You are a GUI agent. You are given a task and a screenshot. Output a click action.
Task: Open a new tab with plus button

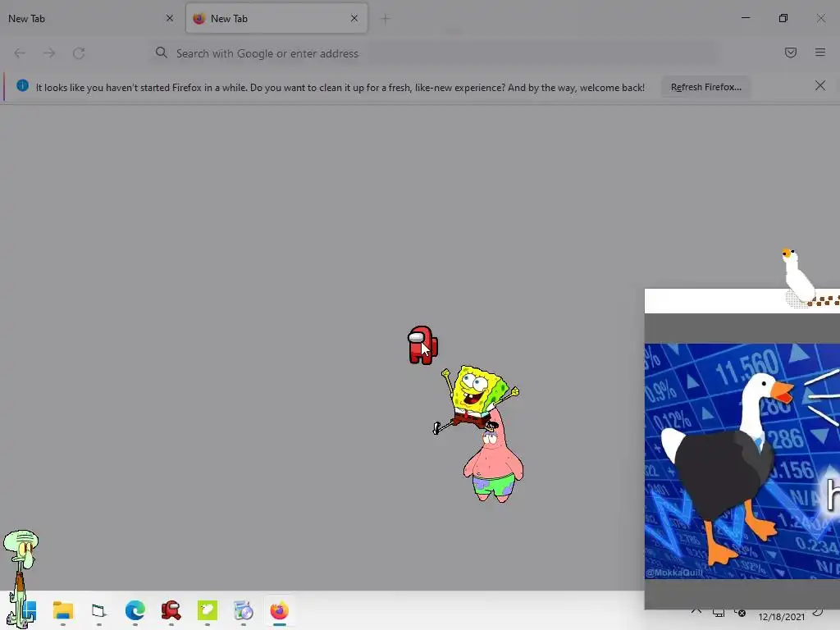click(386, 20)
